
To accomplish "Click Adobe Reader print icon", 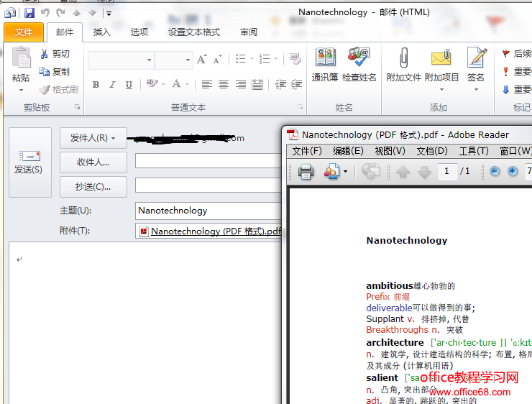I will tap(306, 172).
